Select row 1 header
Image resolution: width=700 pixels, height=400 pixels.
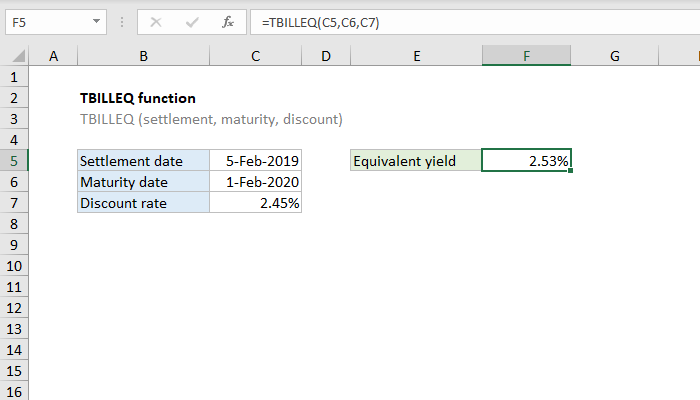pos(14,77)
